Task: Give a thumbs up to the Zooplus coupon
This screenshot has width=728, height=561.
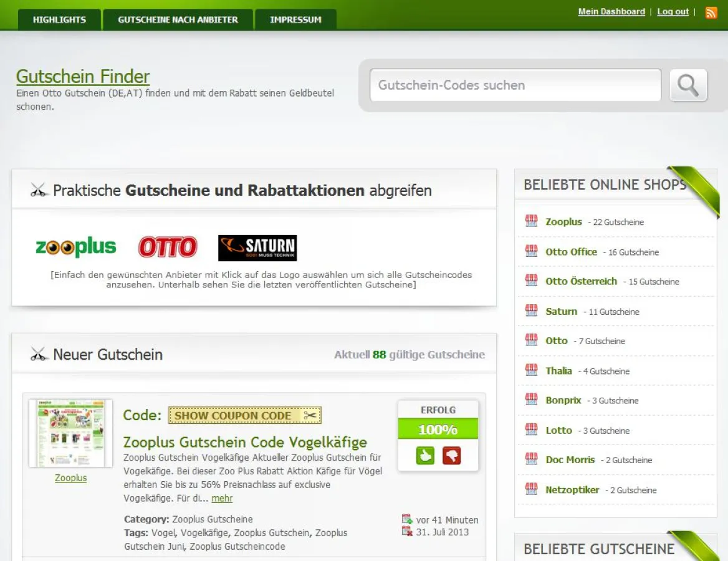Action: coord(424,456)
